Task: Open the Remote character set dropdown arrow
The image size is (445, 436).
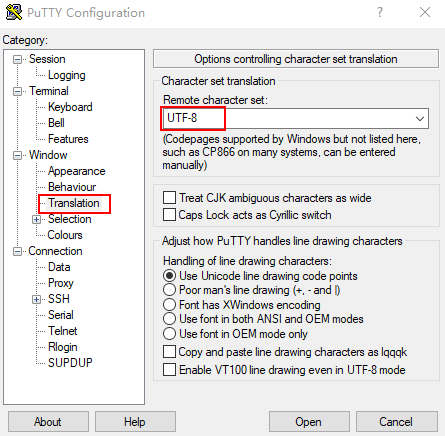Action: click(x=420, y=119)
